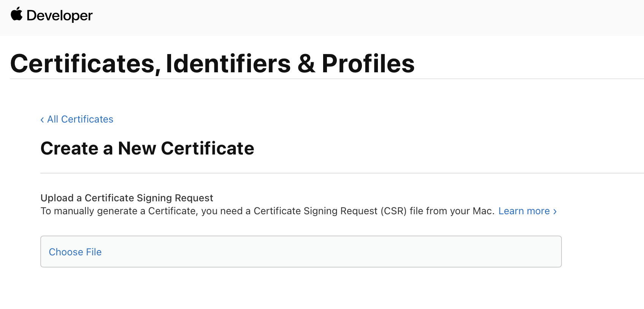
Task: Open the Learn more link
Action: tap(524, 211)
